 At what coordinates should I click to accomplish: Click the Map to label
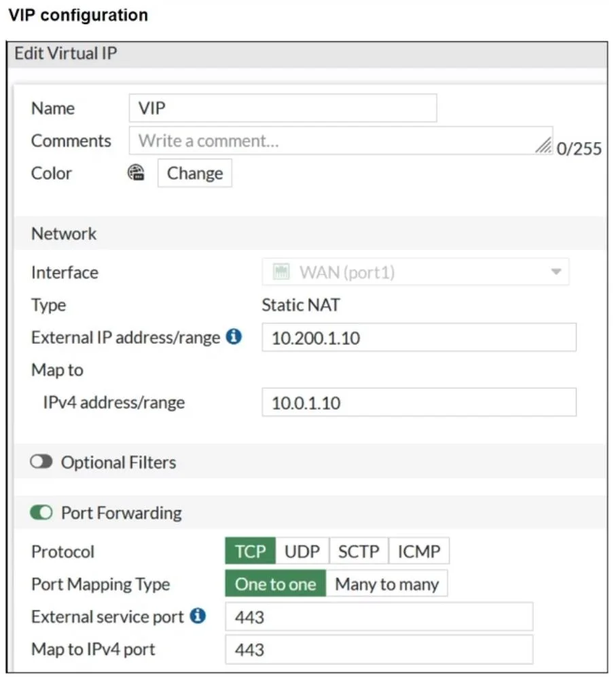58,370
